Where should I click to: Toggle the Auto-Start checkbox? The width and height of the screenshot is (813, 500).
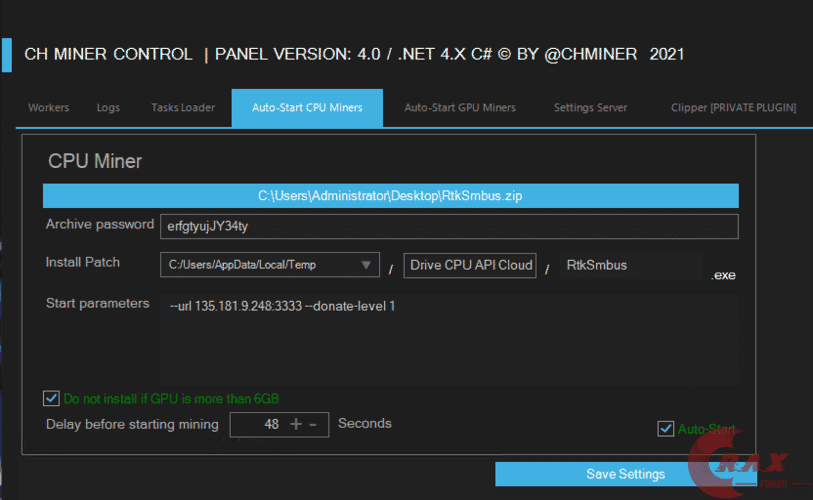666,428
